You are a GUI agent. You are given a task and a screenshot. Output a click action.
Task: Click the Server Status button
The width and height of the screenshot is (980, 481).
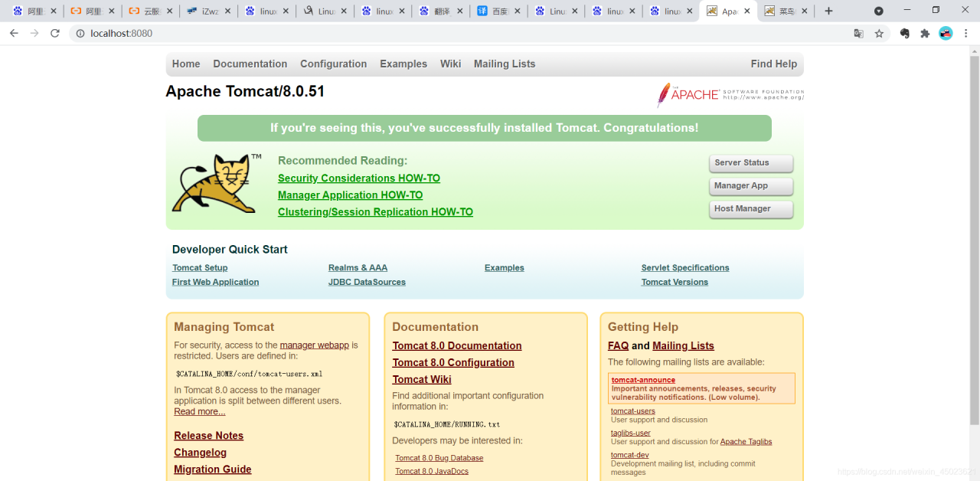(751, 163)
